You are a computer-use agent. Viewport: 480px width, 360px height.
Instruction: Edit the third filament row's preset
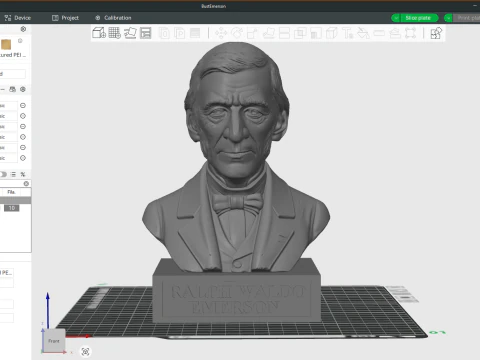(23, 127)
